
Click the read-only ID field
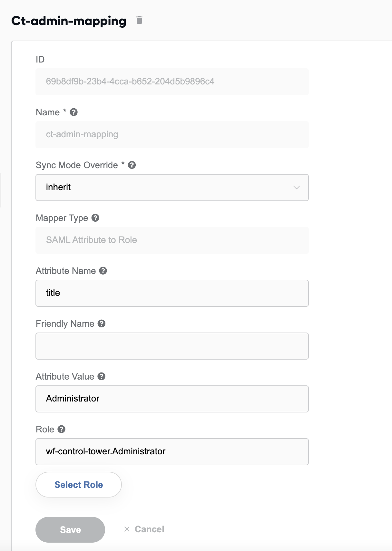click(172, 82)
